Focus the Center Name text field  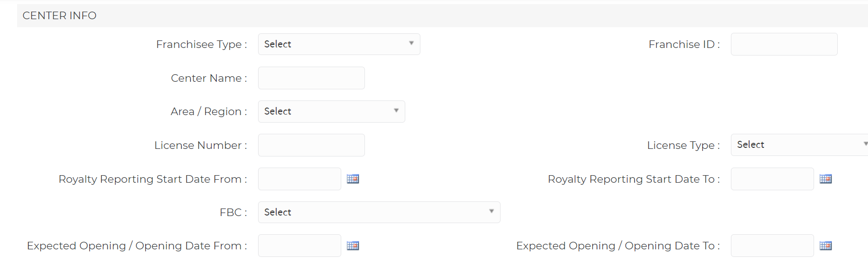312,78
